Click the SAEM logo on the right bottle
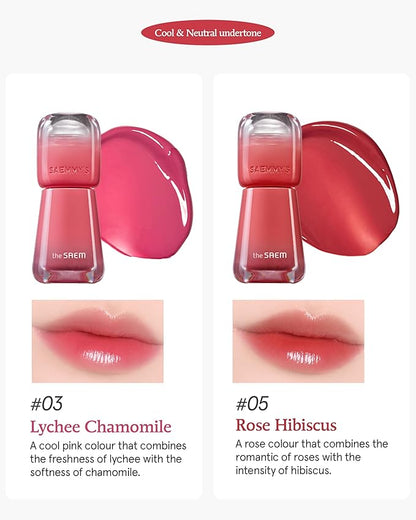Viewport: 416px width, 520px height. (x=270, y=255)
